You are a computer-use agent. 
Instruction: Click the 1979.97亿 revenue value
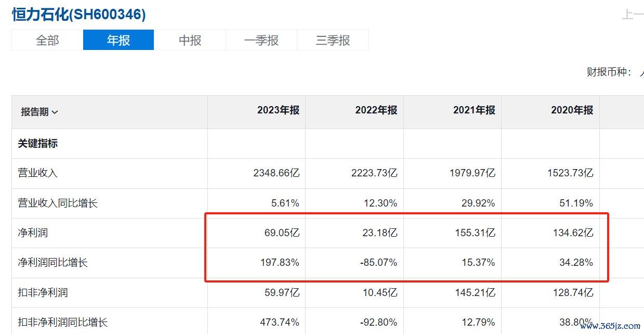point(472,173)
